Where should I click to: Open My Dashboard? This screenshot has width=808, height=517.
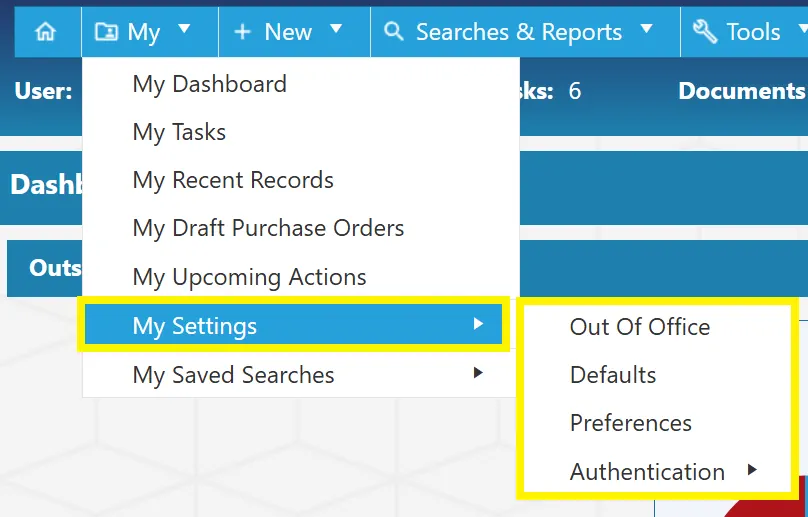301,84
